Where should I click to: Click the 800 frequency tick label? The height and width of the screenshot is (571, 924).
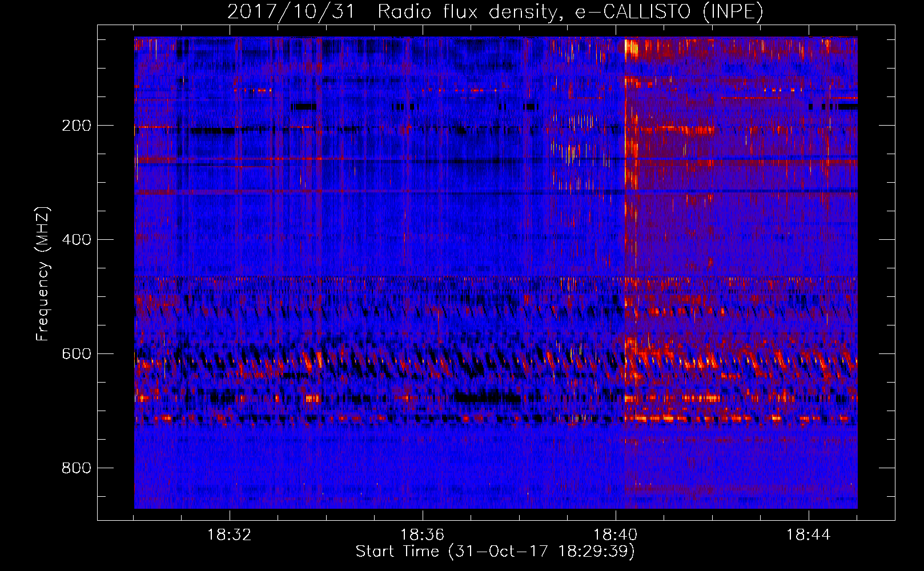pyautogui.click(x=77, y=468)
